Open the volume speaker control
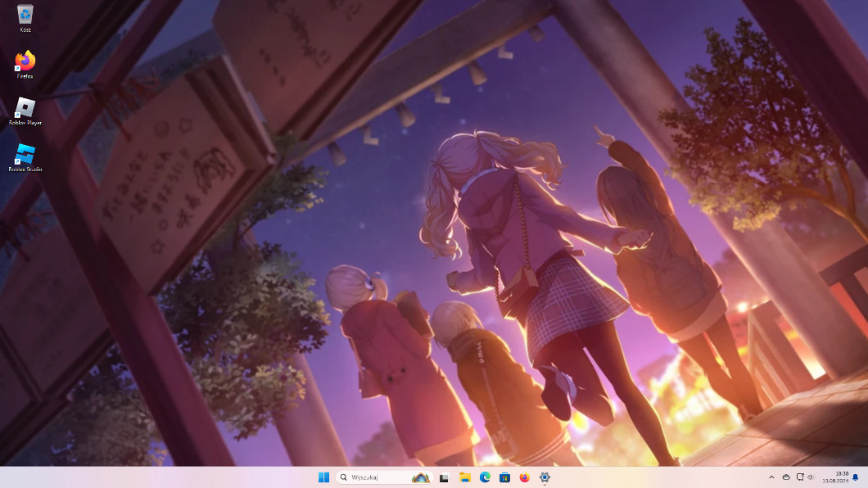Screen dimensions: 868x488 click(811, 477)
